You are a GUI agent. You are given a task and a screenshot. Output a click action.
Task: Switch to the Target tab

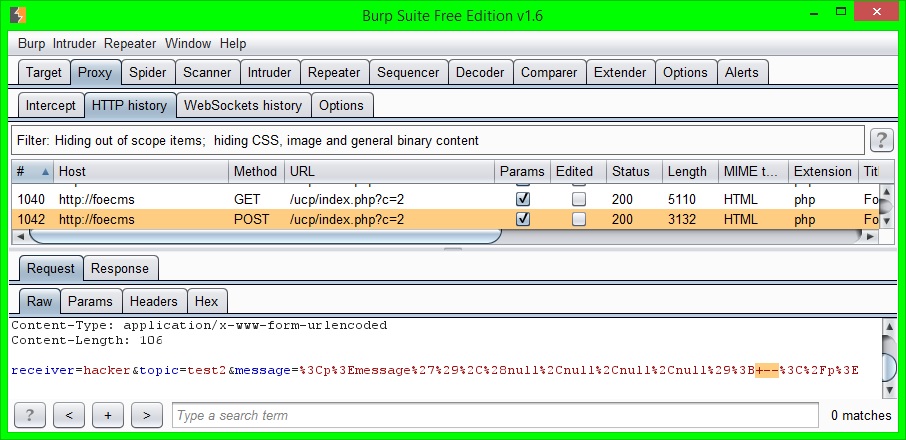click(43, 73)
